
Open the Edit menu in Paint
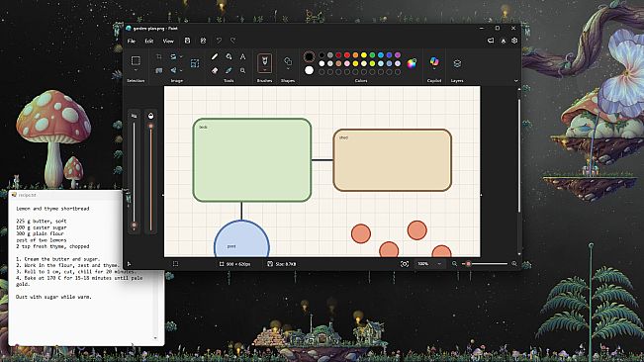click(149, 41)
